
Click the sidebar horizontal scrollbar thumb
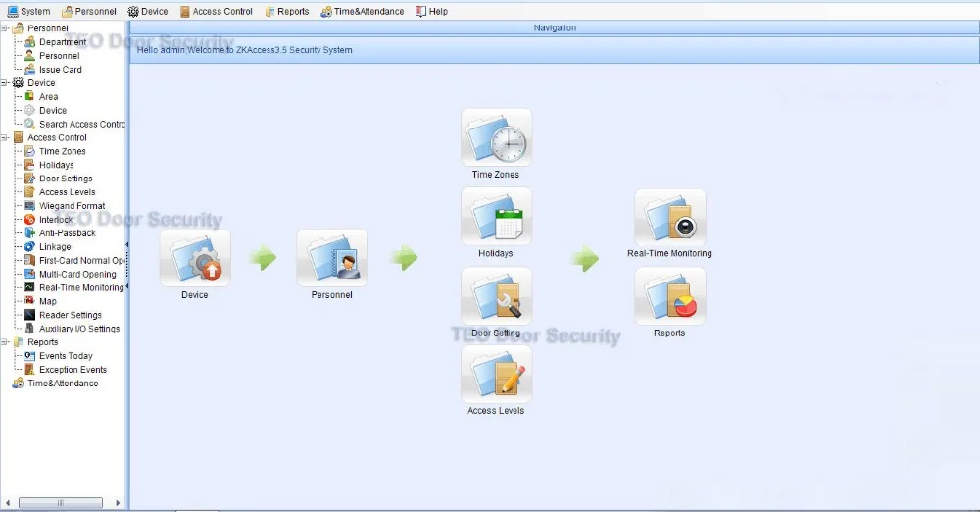(x=61, y=502)
